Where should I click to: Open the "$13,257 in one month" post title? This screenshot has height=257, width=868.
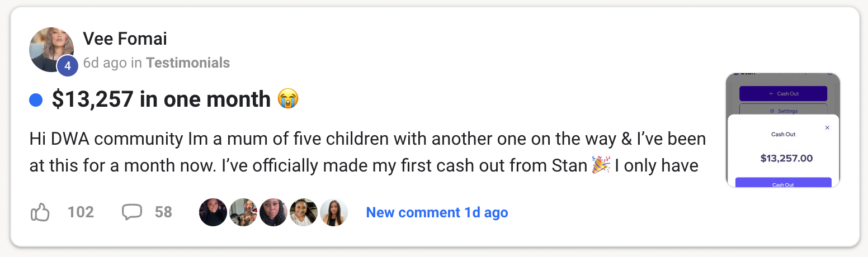[x=161, y=99]
